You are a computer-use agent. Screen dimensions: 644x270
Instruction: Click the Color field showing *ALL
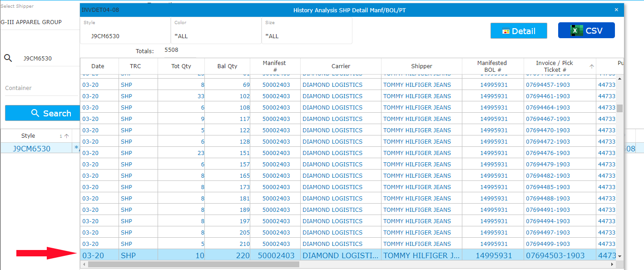tap(216, 31)
